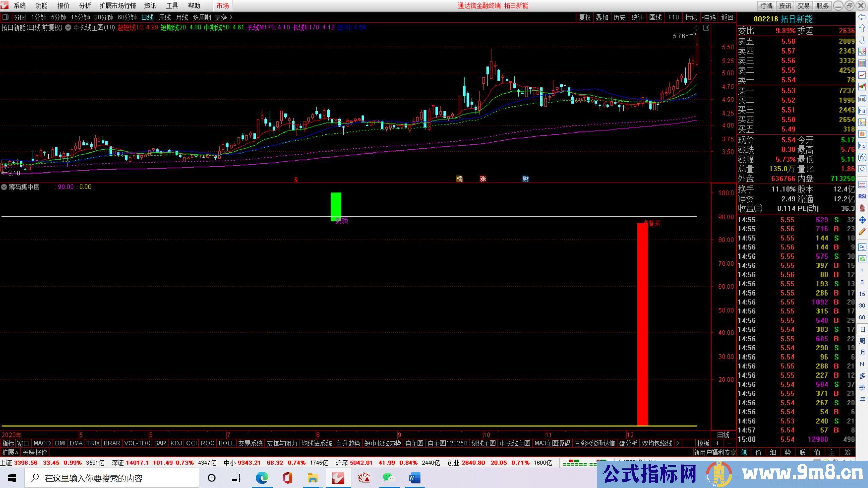Click the F10 sidebar icon
This screenshot has width=868, height=488.
862,111
